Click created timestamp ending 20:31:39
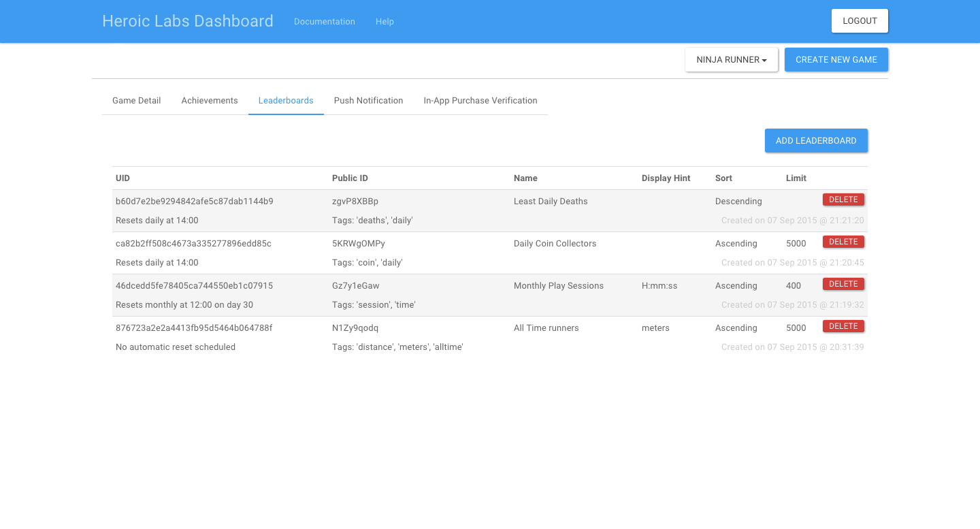The image size is (980, 529). [x=793, y=347]
